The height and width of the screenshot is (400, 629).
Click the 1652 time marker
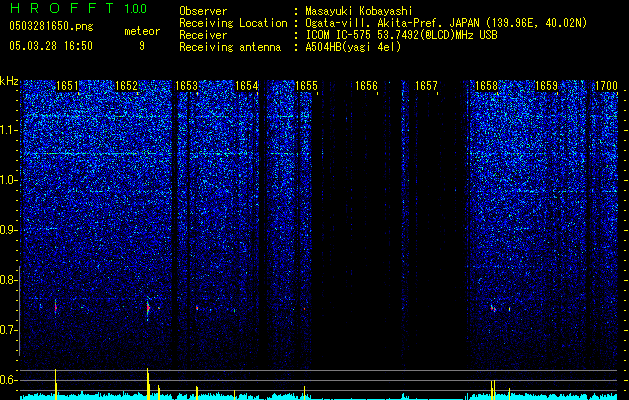(x=126, y=86)
